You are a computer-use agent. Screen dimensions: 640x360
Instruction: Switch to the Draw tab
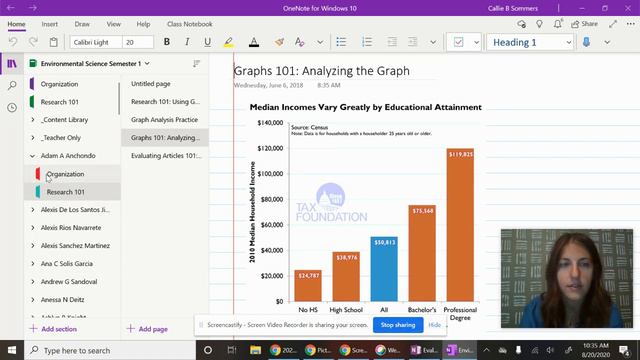tap(82, 24)
